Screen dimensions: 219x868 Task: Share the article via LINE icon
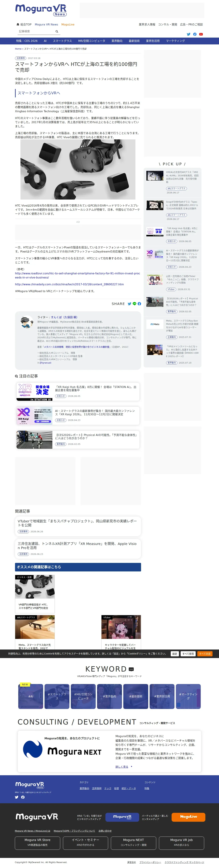coord(135,304)
